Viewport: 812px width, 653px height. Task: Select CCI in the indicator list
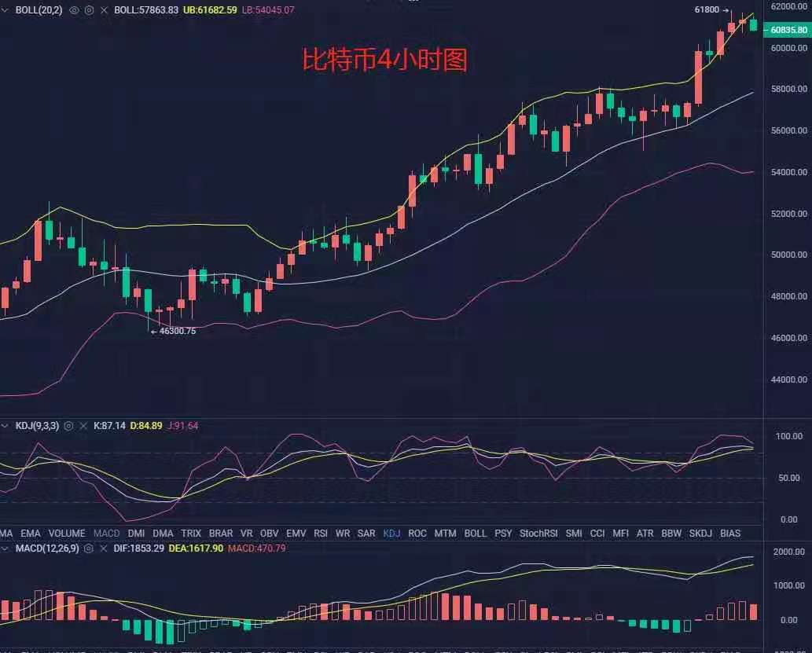click(x=598, y=533)
